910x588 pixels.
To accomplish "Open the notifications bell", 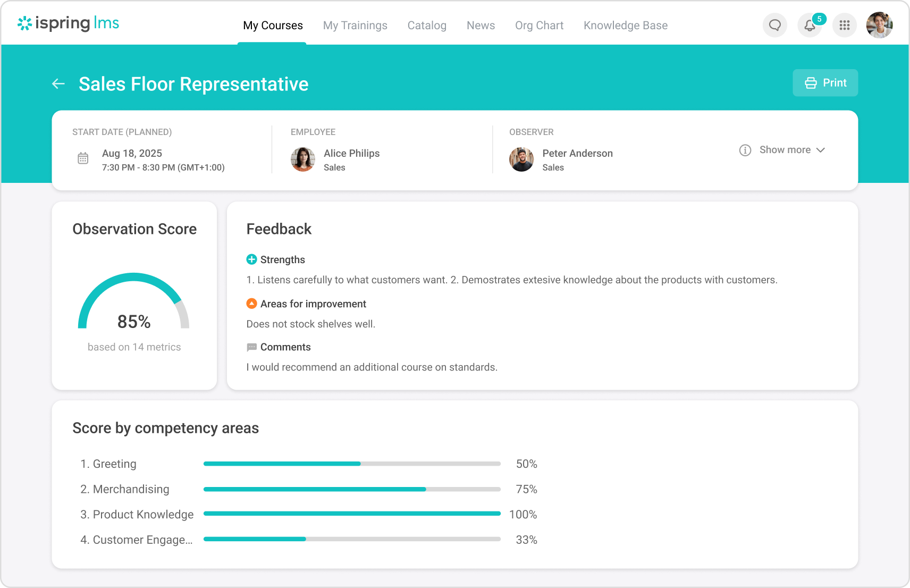I will click(x=810, y=25).
